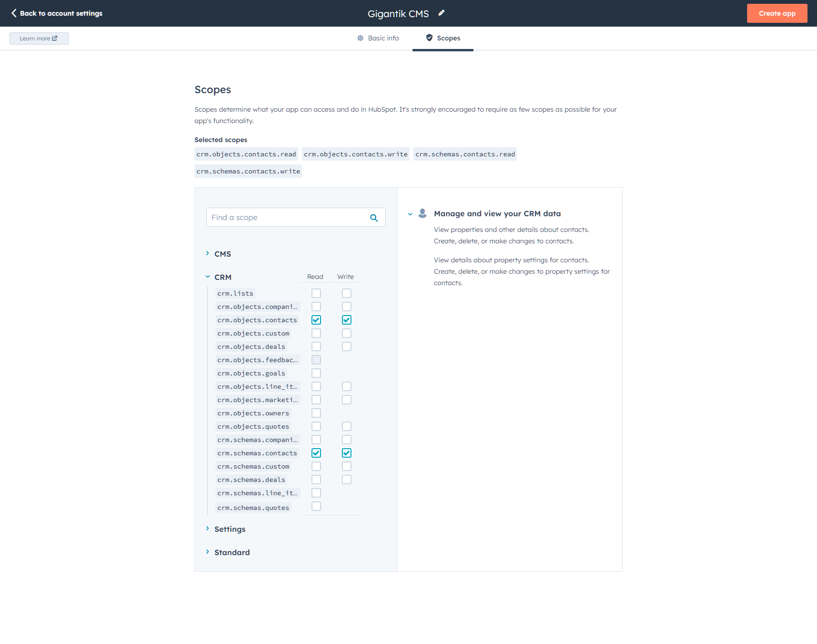Open the Learn more link
The height and width of the screenshot is (644, 817).
39,38
